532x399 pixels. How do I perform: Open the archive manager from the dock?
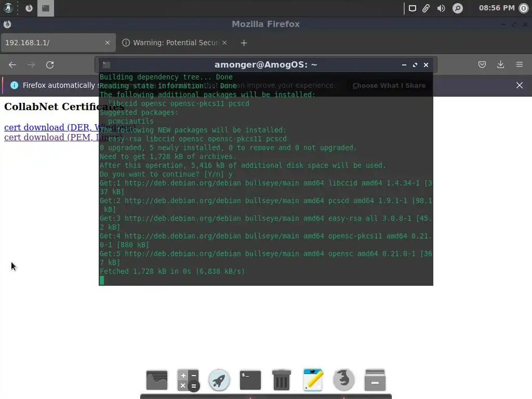pyautogui.click(x=375, y=380)
